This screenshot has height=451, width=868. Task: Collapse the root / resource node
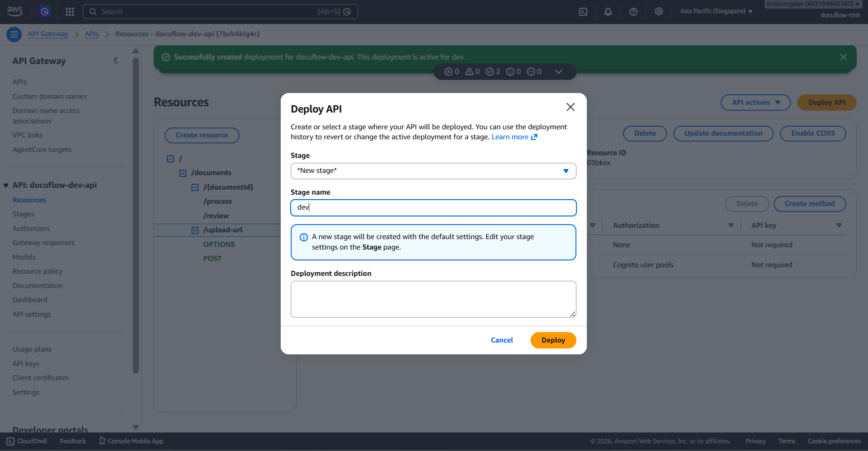click(x=171, y=159)
